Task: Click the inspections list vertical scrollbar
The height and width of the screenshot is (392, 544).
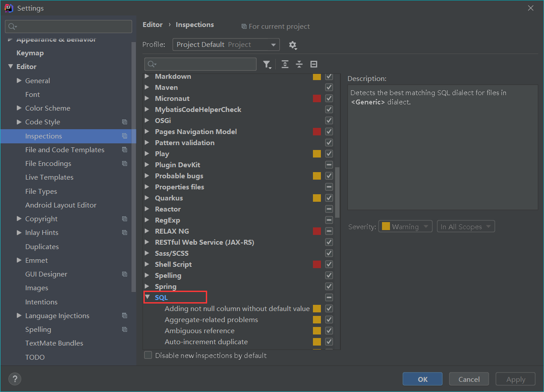Action: [337, 192]
